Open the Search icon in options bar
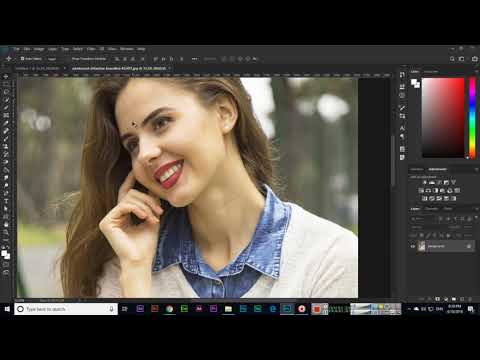Image resolution: width=480 pixels, height=360 pixels. 452,59
